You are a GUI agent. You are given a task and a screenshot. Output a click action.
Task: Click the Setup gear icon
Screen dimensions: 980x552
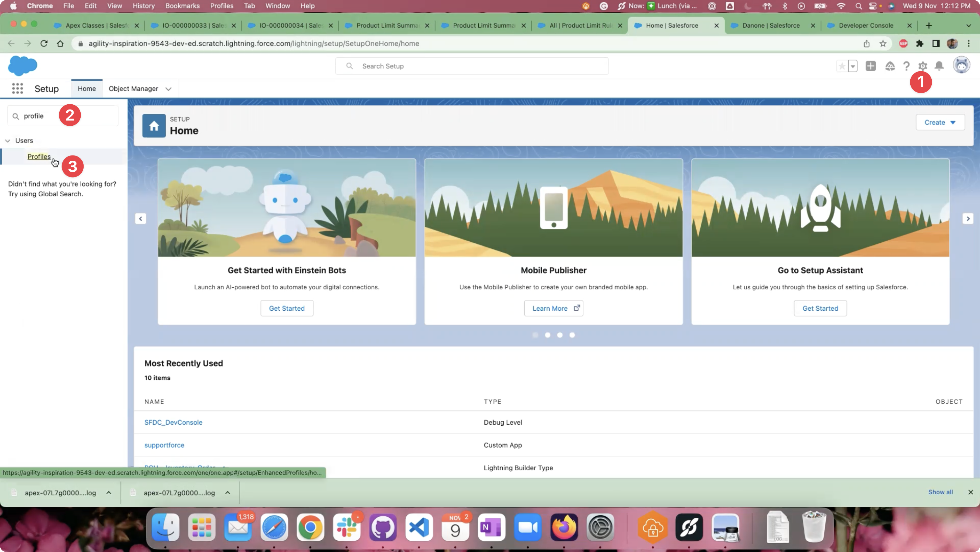point(923,66)
